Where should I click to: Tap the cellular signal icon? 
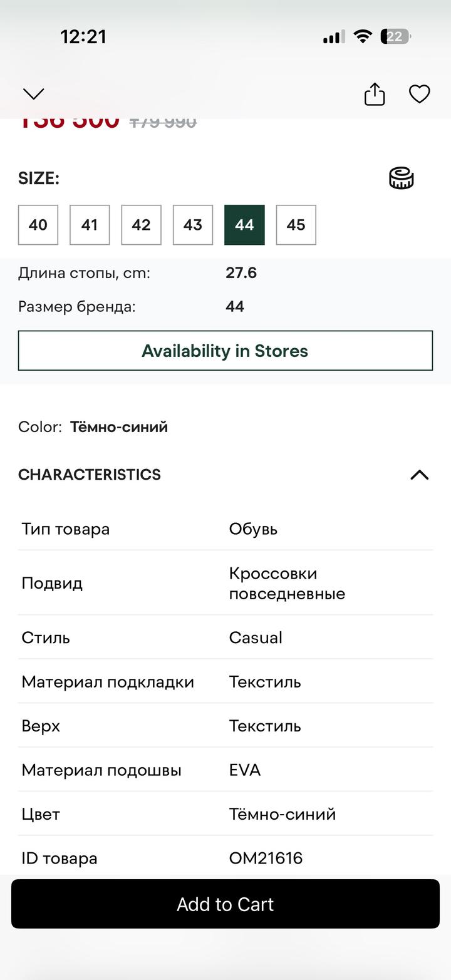coord(334,38)
